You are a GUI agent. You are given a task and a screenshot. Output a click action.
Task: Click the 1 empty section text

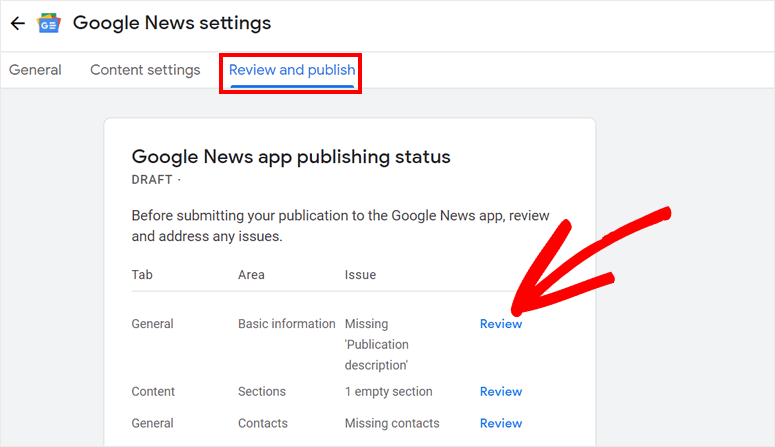click(388, 392)
